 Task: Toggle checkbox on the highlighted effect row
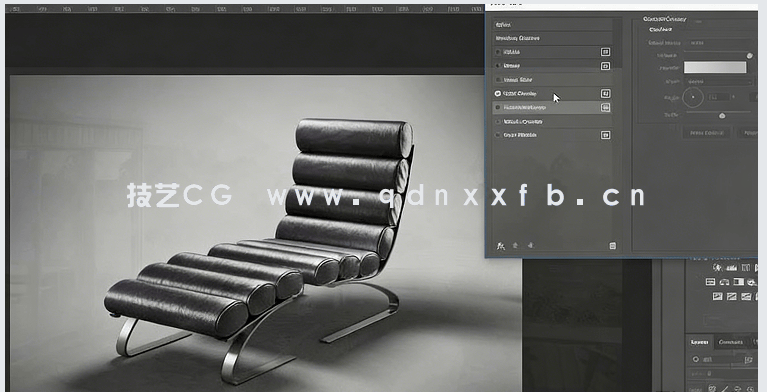(498, 108)
